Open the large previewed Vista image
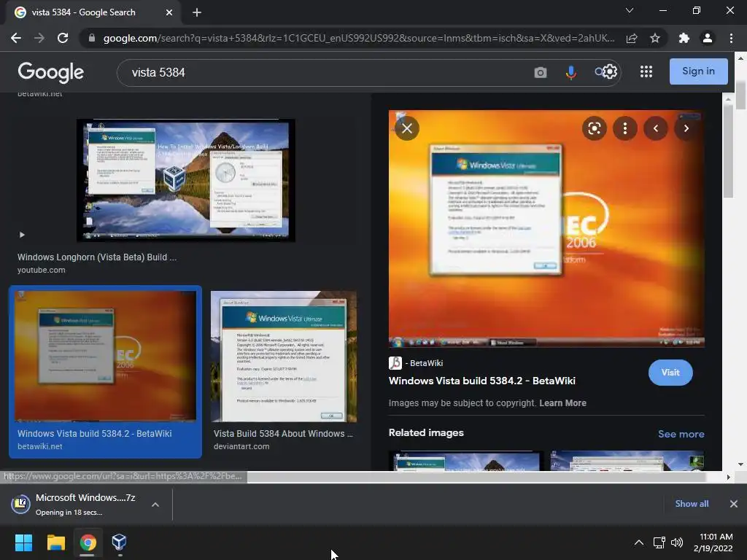 click(x=546, y=228)
